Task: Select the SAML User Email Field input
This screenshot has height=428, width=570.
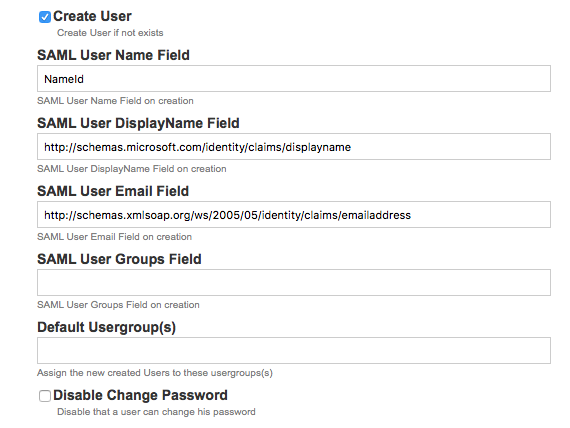Action: click(294, 215)
